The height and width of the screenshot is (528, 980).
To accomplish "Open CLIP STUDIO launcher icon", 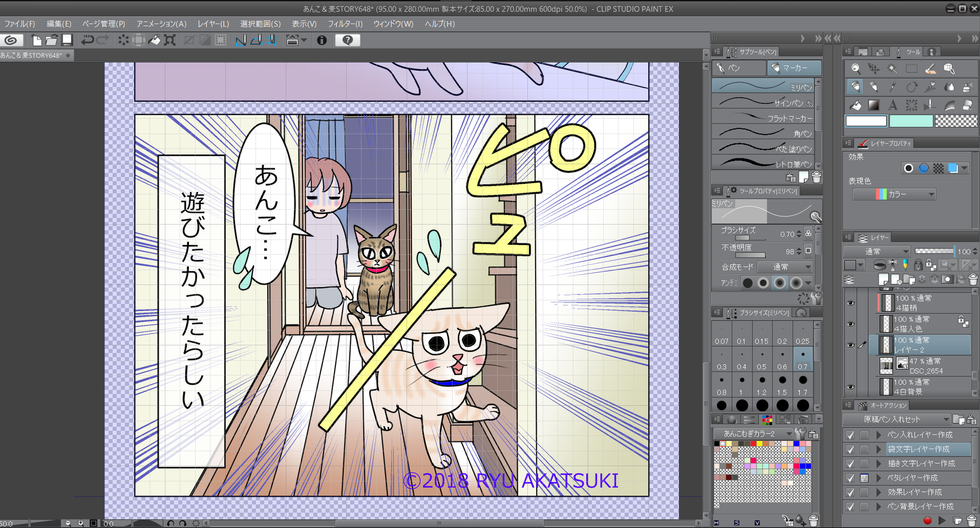I will pos(11,40).
